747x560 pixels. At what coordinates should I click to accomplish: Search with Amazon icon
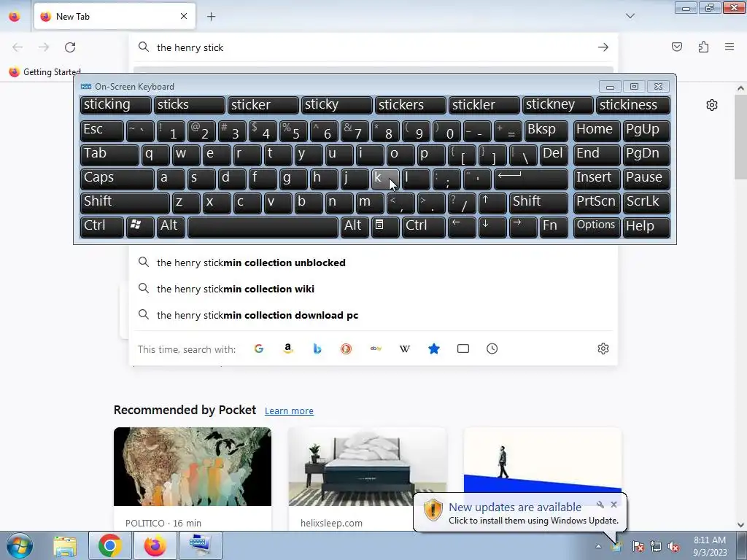tap(287, 349)
